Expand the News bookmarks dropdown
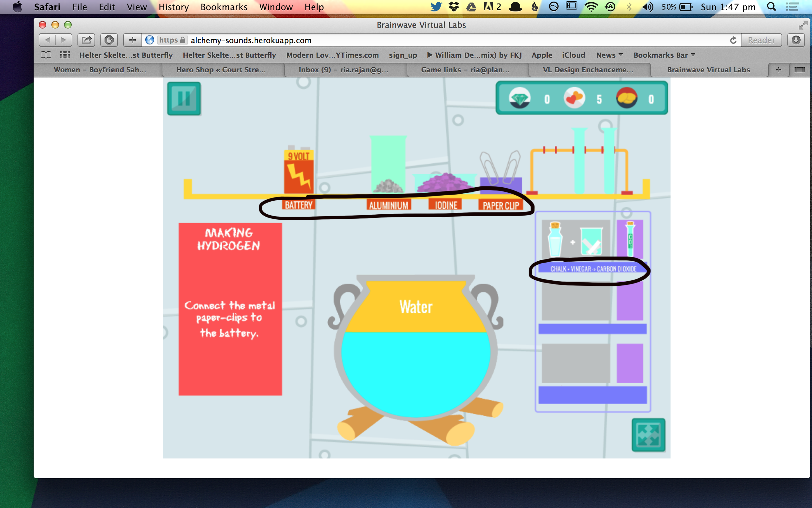The width and height of the screenshot is (812, 508). [x=609, y=55]
